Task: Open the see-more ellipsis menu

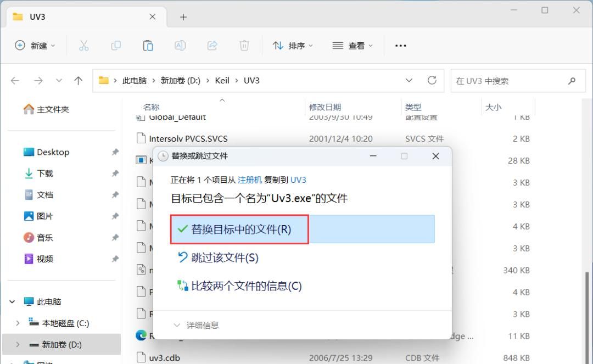Action: pos(400,46)
